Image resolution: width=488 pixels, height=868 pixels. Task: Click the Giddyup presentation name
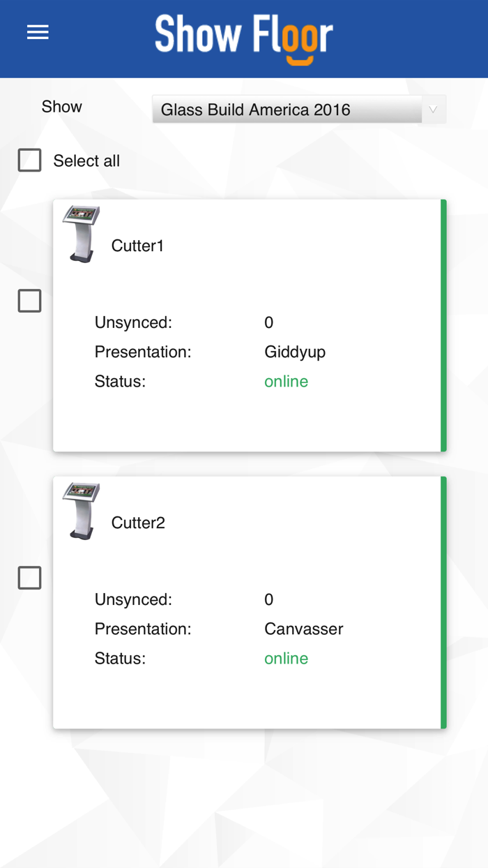coord(295,352)
